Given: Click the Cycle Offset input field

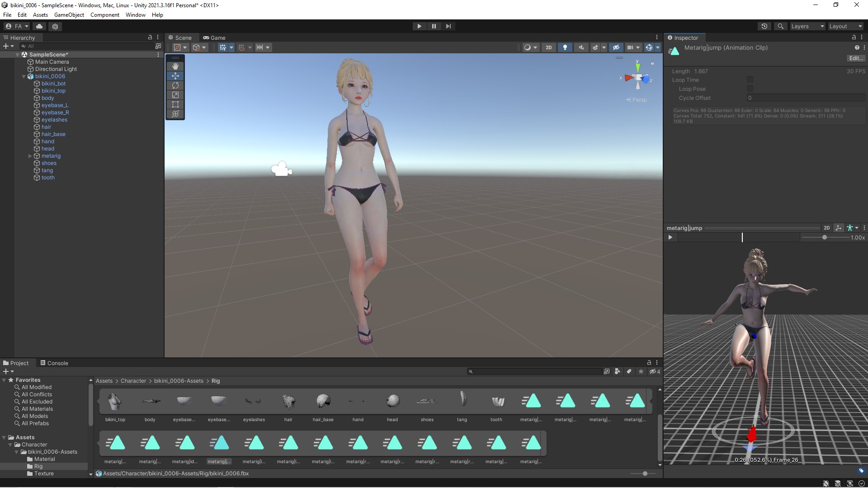Looking at the screenshot, I should click(806, 98).
